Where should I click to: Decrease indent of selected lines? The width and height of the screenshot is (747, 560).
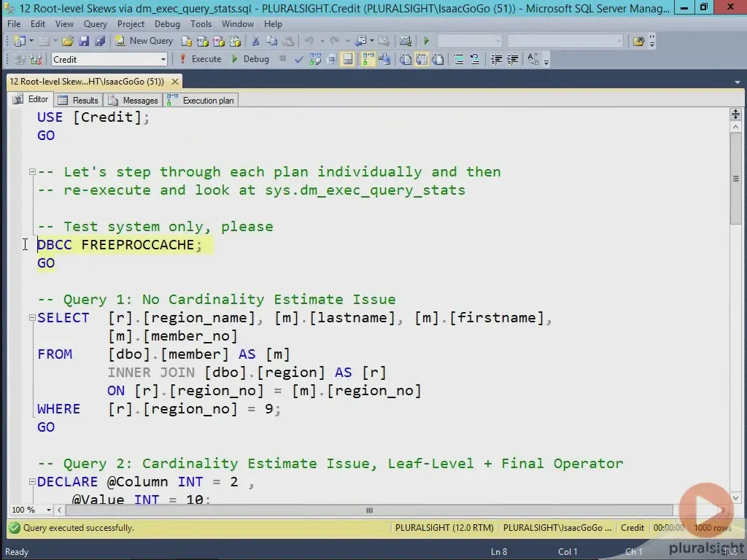tap(496, 60)
